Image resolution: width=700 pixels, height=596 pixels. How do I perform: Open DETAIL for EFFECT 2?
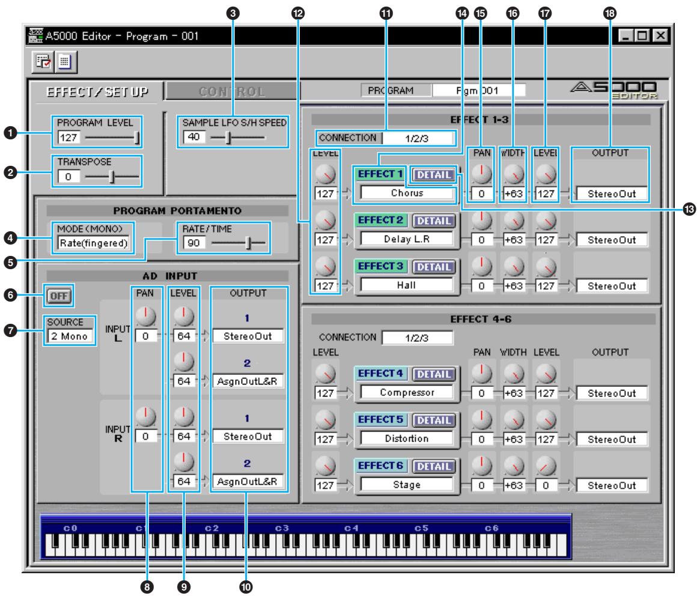click(x=433, y=220)
